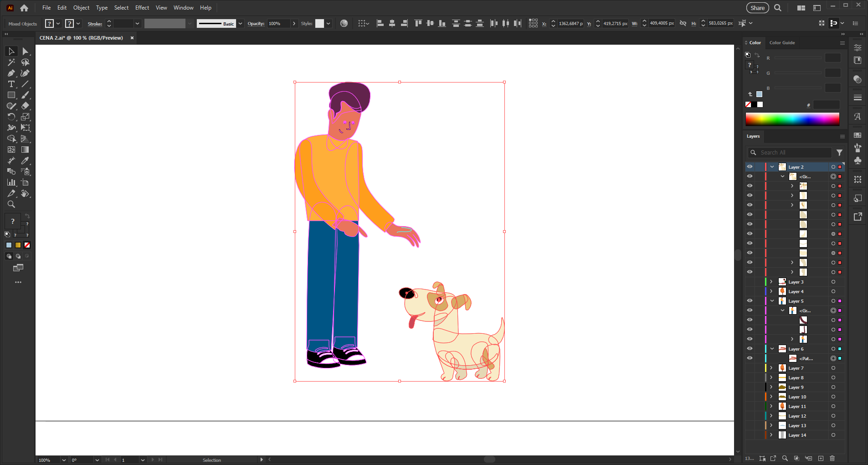Toggle constrain width and height proportions
Image resolution: width=868 pixels, height=465 pixels.
click(x=683, y=23)
